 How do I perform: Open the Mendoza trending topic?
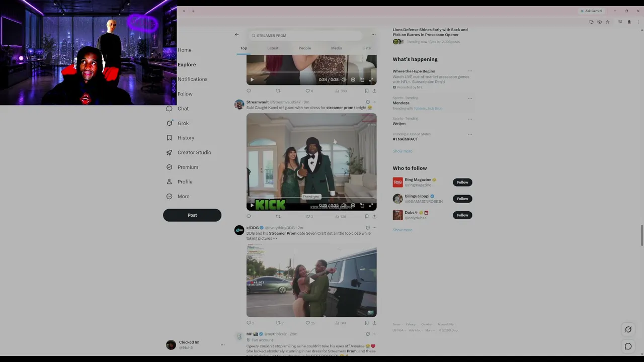pyautogui.click(x=401, y=103)
